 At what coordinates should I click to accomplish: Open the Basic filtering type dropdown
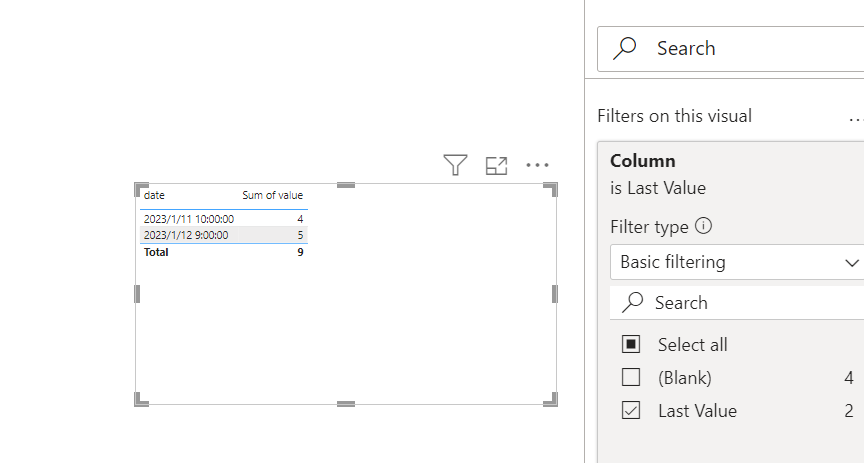[x=737, y=262]
